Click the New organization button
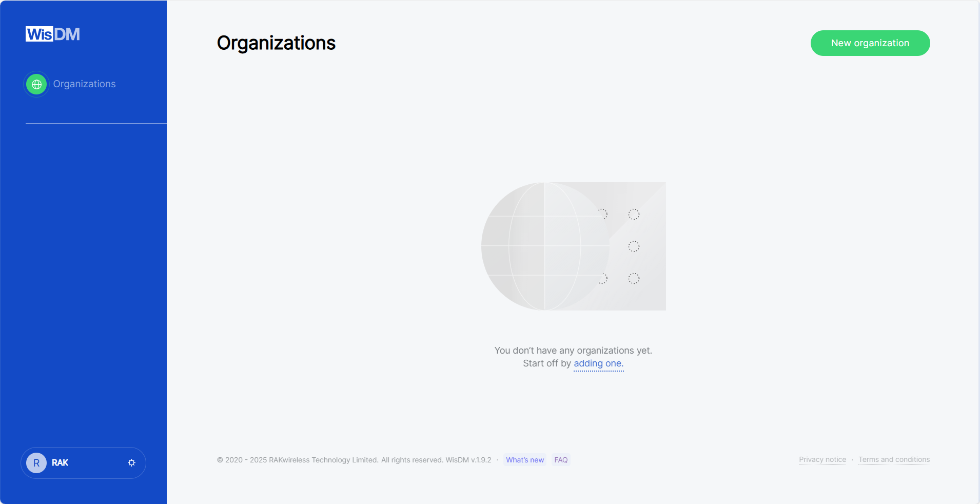Image resolution: width=980 pixels, height=504 pixels. (x=869, y=43)
